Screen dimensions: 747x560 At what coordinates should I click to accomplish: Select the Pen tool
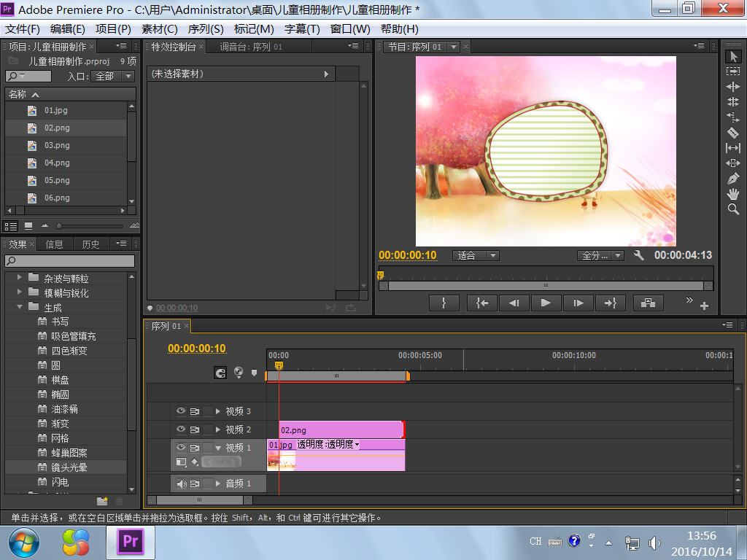point(732,179)
